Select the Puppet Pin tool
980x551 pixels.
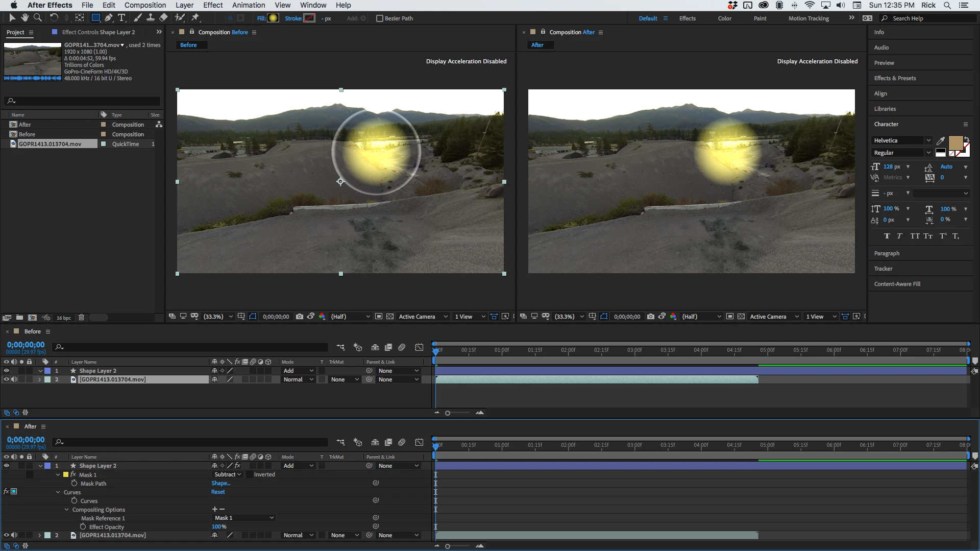click(x=195, y=18)
